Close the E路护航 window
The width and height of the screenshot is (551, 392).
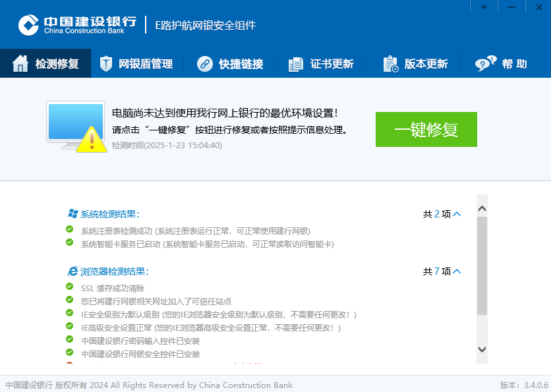pyautogui.click(x=538, y=7)
